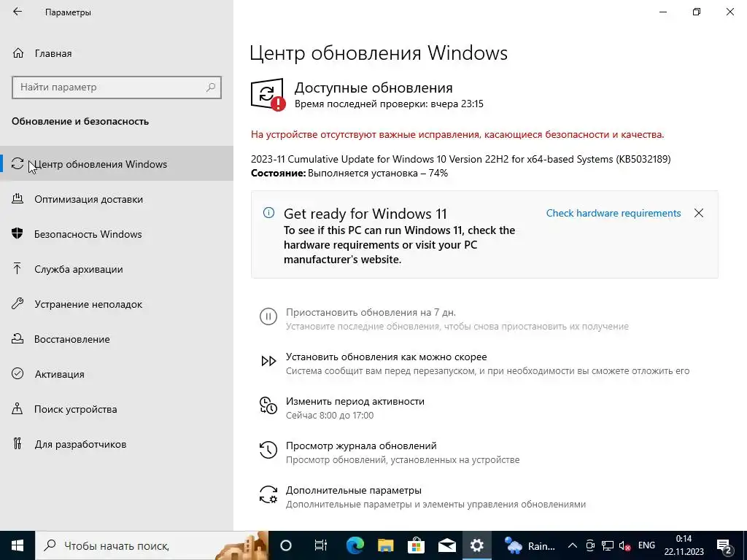This screenshot has height=560, width=747.
Task: Click the Сейчас 8:00 до 17:00 text
Action: click(x=330, y=415)
